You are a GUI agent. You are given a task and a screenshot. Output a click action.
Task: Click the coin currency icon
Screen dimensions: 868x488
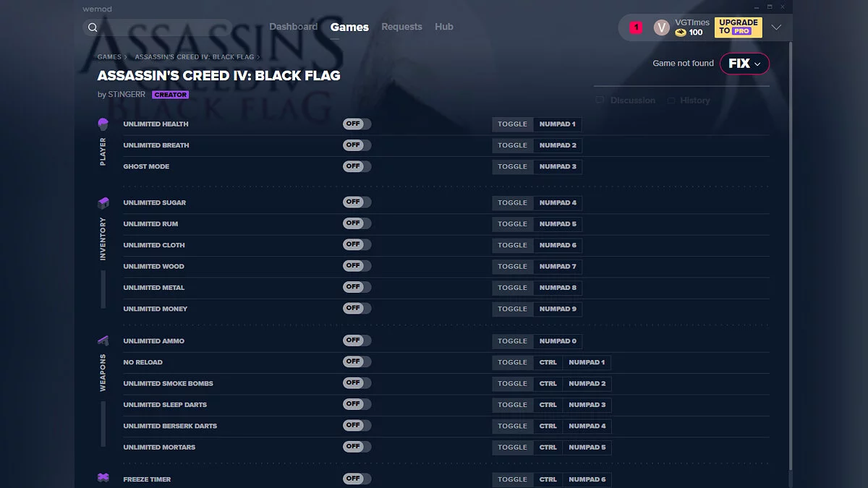[679, 33]
